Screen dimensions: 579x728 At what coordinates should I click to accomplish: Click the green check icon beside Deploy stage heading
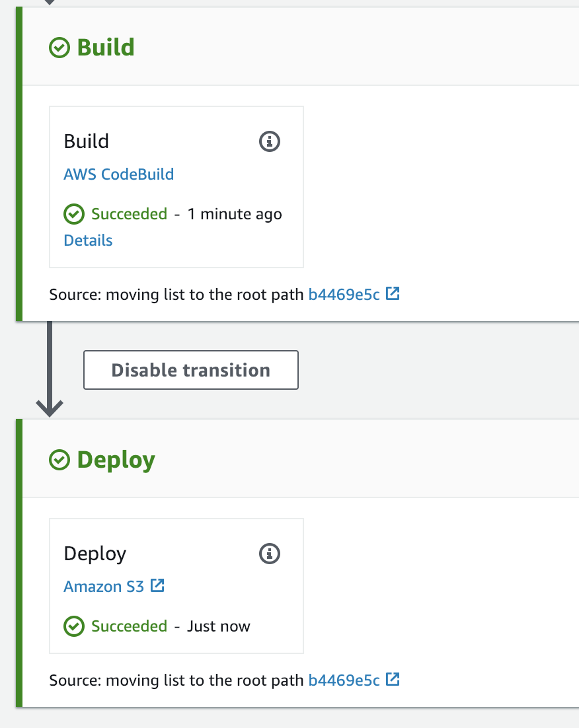[x=59, y=460]
